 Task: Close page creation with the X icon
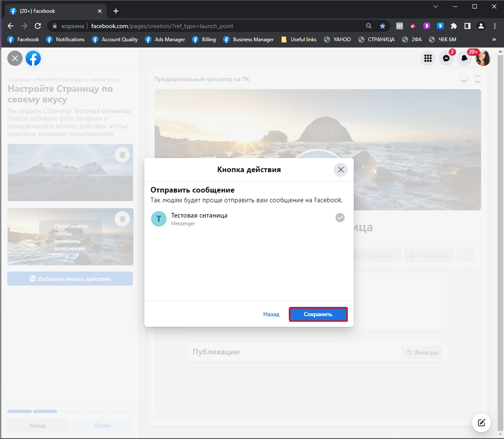point(15,58)
